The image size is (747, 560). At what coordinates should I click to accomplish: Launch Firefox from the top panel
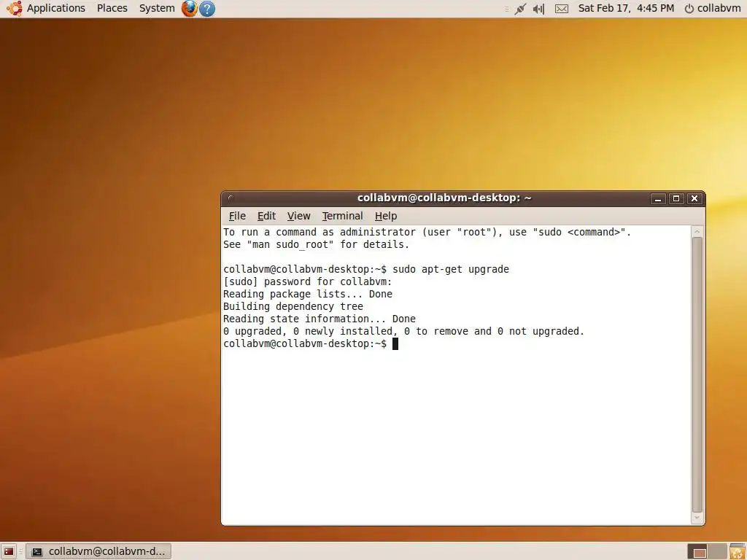coord(190,9)
